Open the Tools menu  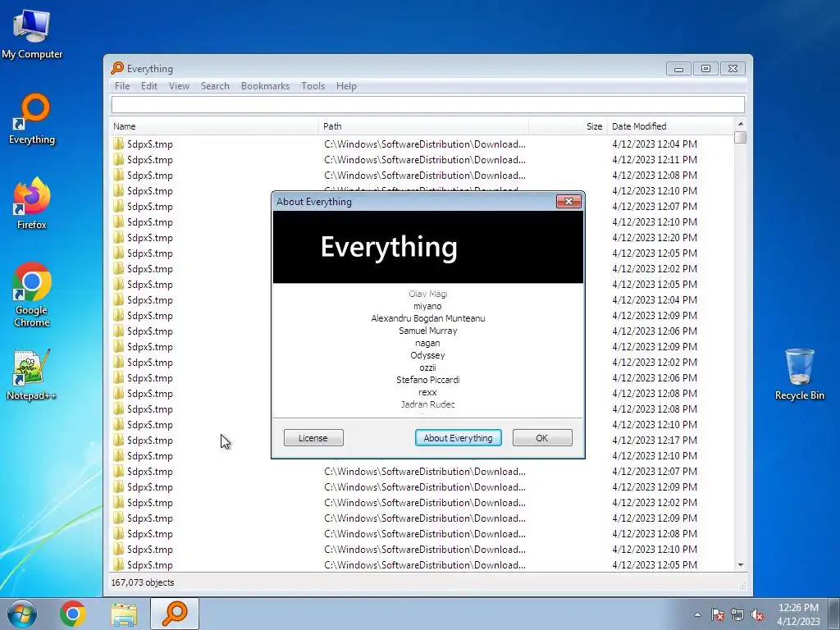click(313, 85)
